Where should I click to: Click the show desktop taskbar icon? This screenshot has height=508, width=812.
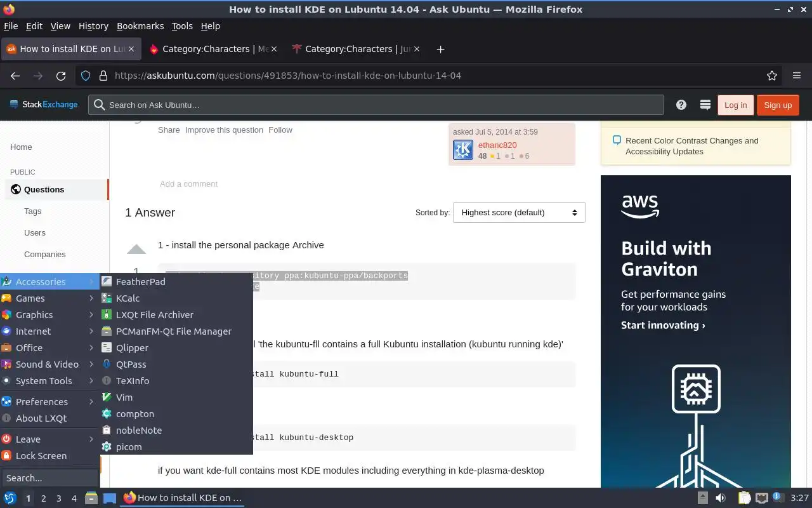(x=110, y=498)
